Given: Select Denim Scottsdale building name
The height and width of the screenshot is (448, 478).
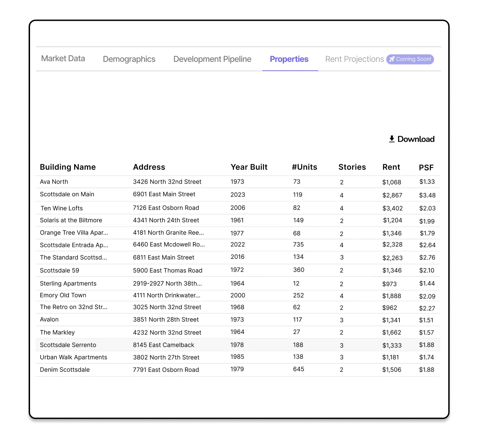Looking at the screenshot, I should pos(65,370).
